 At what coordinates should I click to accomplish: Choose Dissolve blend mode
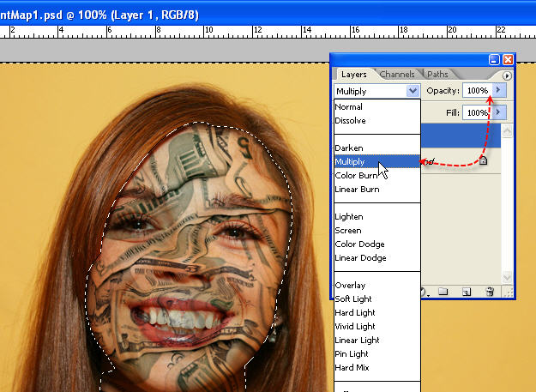(x=377, y=120)
